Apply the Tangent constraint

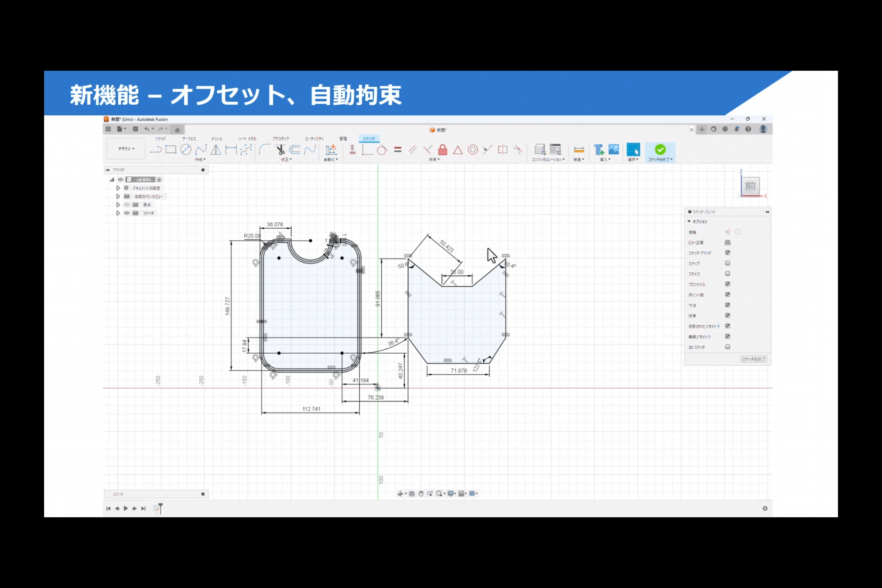(382, 150)
